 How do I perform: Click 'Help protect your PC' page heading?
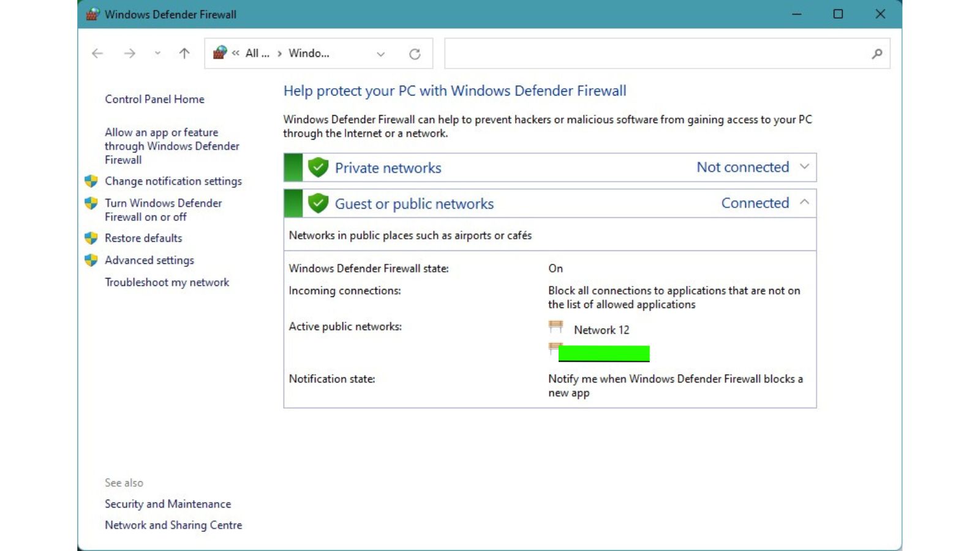[x=454, y=91]
